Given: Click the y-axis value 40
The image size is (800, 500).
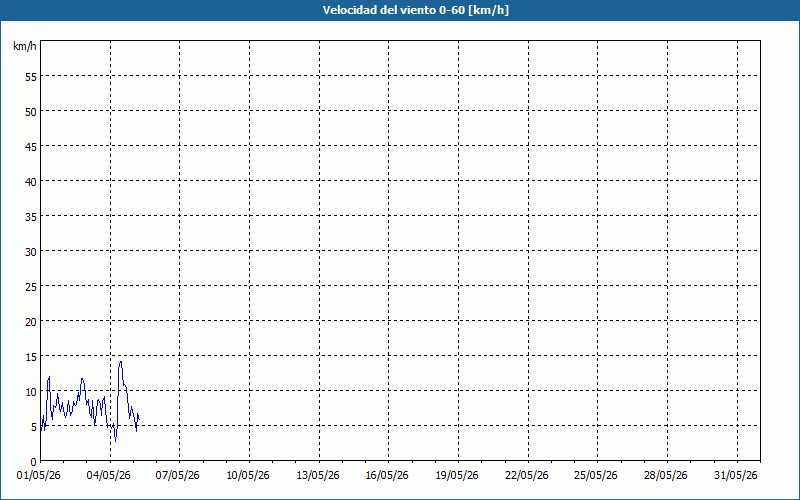Looking at the screenshot, I should click(x=31, y=182).
